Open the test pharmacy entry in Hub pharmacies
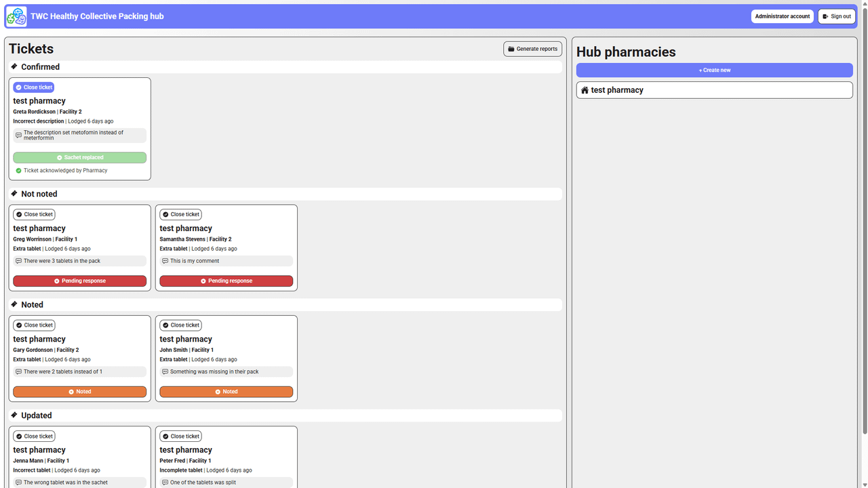This screenshot has width=868, height=488. (x=715, y=90)
